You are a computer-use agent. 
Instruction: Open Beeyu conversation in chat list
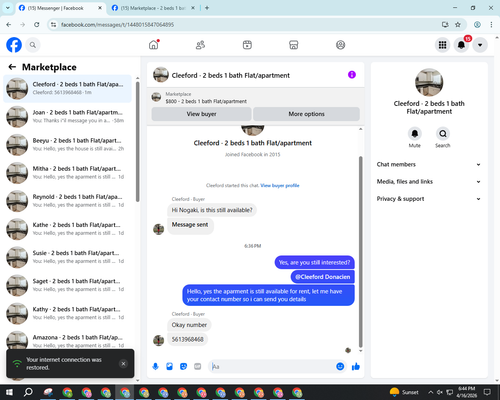pyautogui.click(x=67, y=145)
